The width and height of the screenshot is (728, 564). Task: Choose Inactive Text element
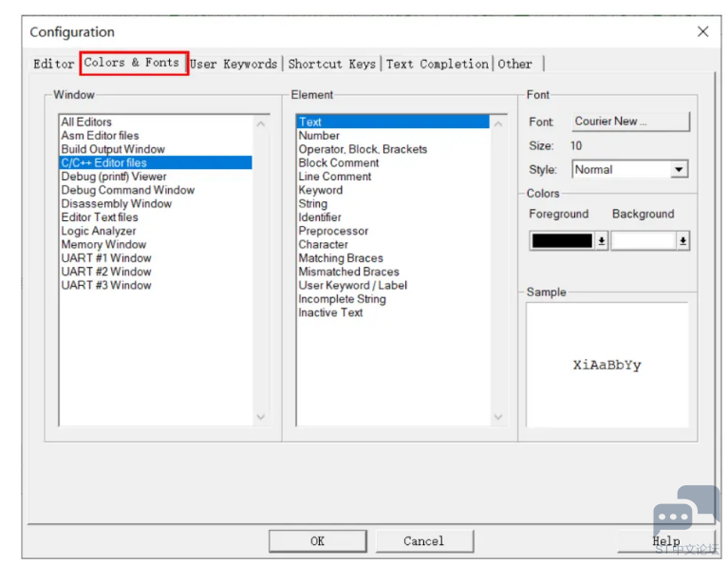(x=393, y=312)
